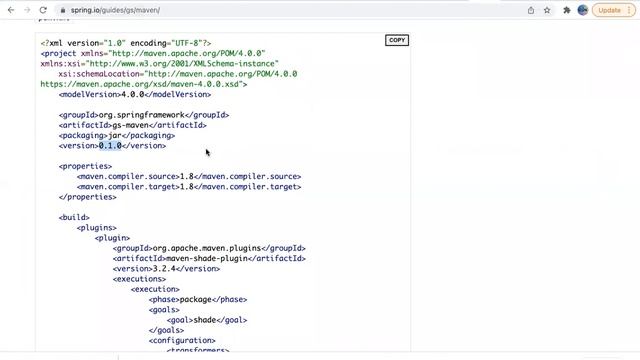Click the plugin version 3.2.4 line

click(x=166, y=269)
